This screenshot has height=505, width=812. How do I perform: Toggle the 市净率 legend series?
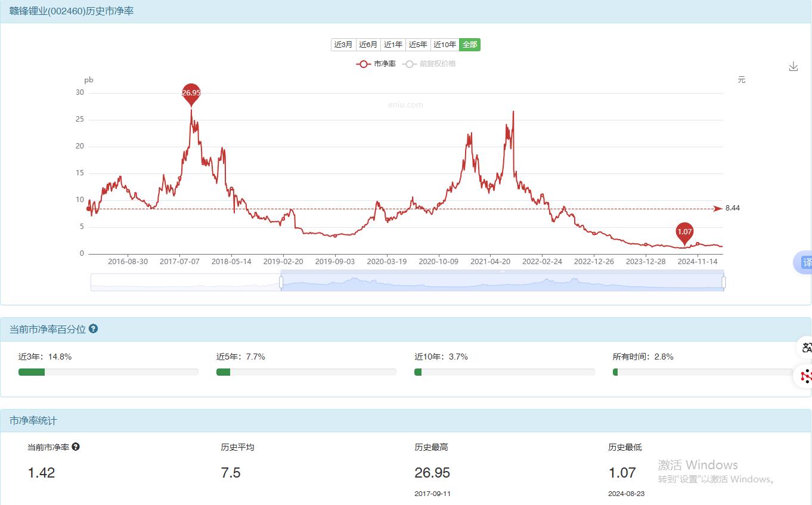pyautogui.click(x=376, y=64)
